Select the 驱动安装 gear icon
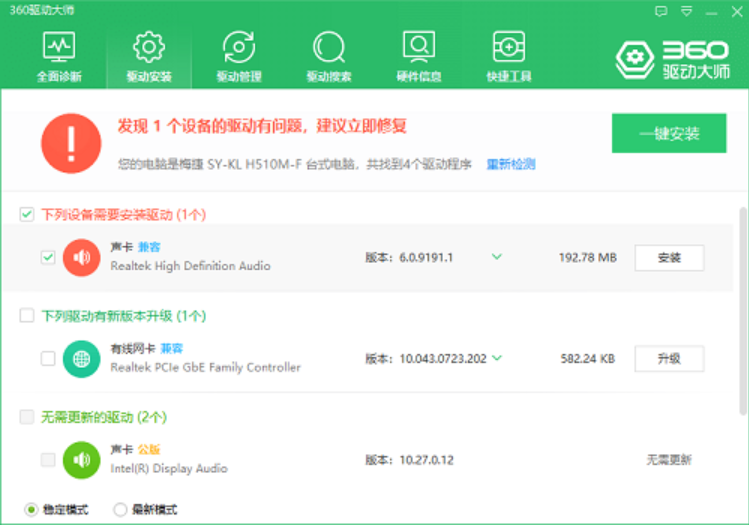 pyautogui.click(x=148, y=48)
